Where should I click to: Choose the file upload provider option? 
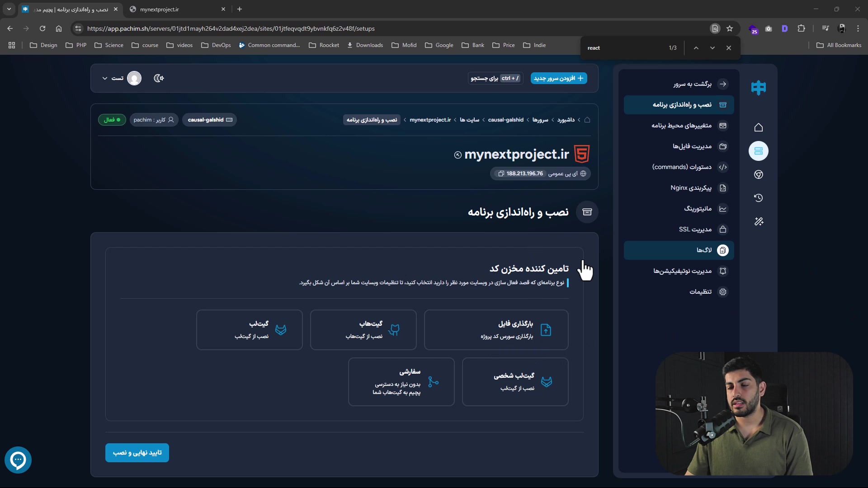click(x=496, y=330)
